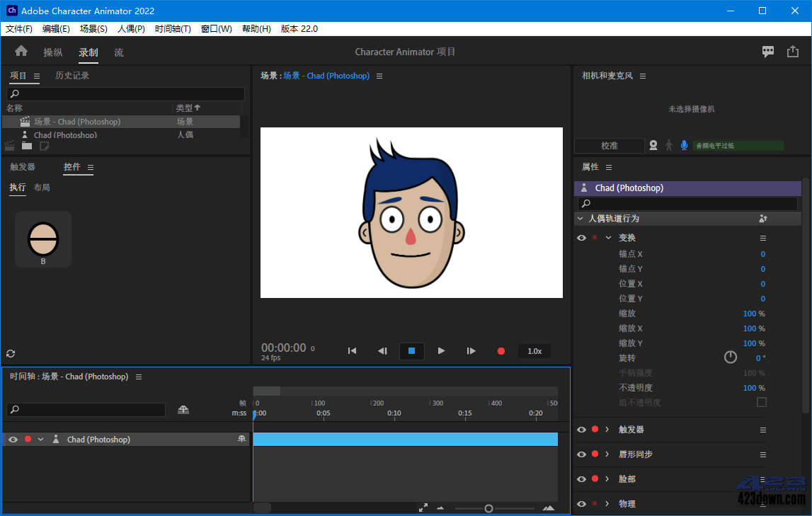812x516 pixels.
Task: Click the Home icon in the toolbar
Action: coord(21,52)
